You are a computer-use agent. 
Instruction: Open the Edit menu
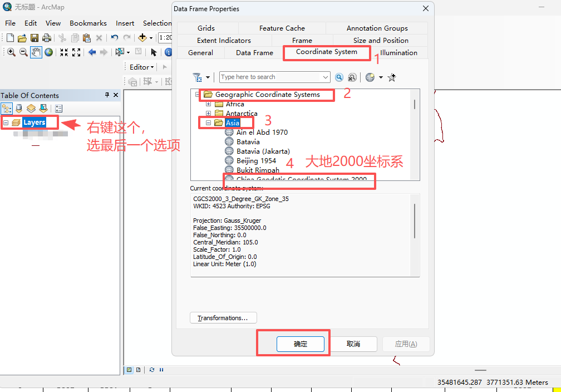click(31, 23)
